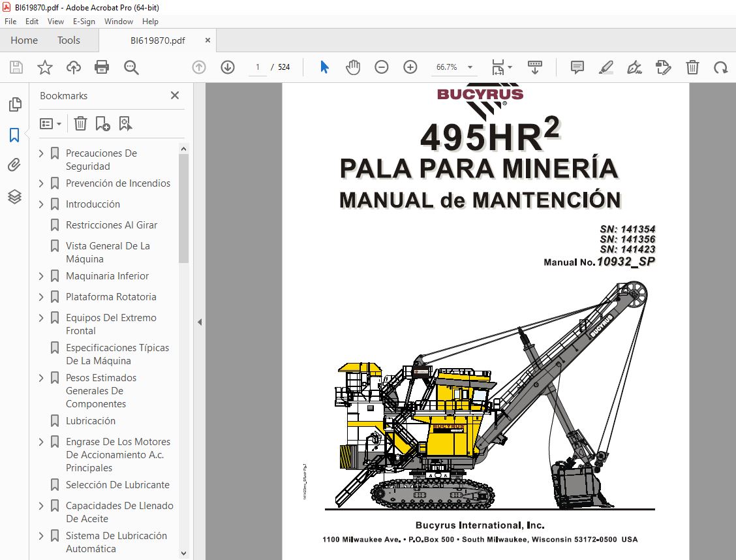Screen dimensions: 736x560
Task: Add a new bookmark in Bookmarks panel
Action: pyautogui.click(x=102, y=124)
